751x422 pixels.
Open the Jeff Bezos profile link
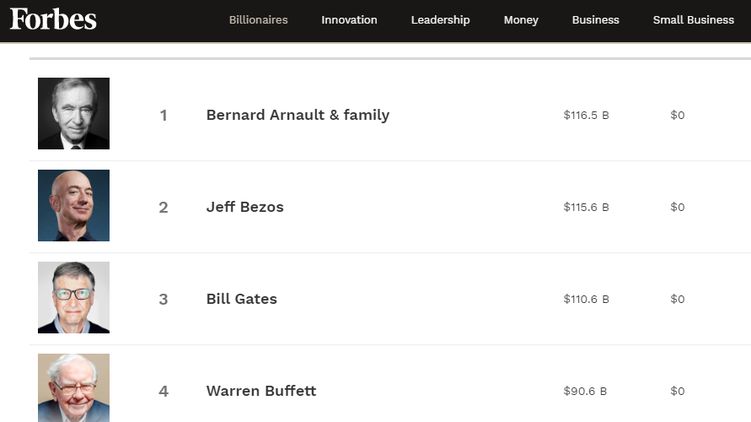click(245, 207)
